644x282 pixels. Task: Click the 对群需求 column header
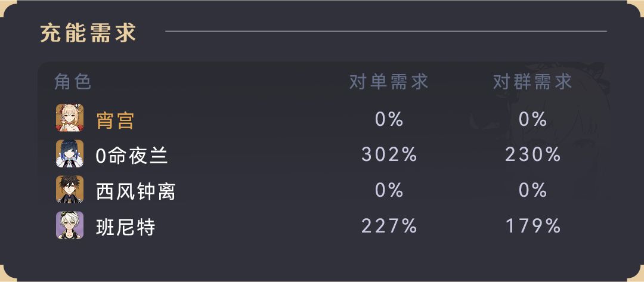click(532, 82)
